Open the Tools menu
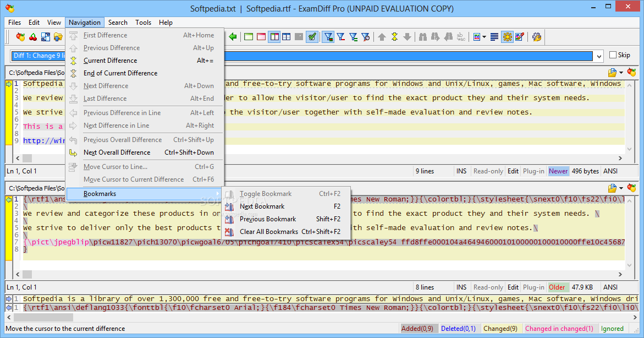This screenshot has width=644, height=338. coord(144,23)
